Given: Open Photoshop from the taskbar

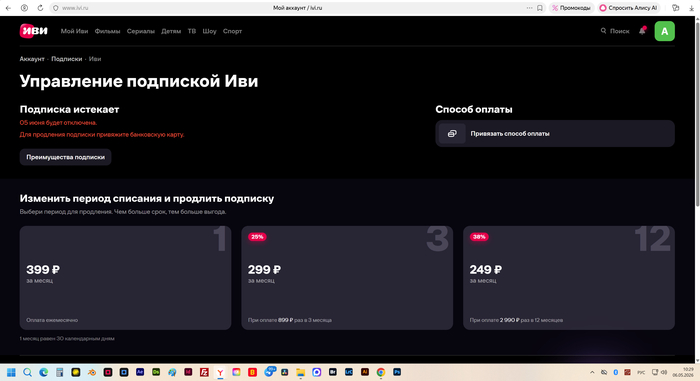Looking at the screenshot, I should point(397,372).
